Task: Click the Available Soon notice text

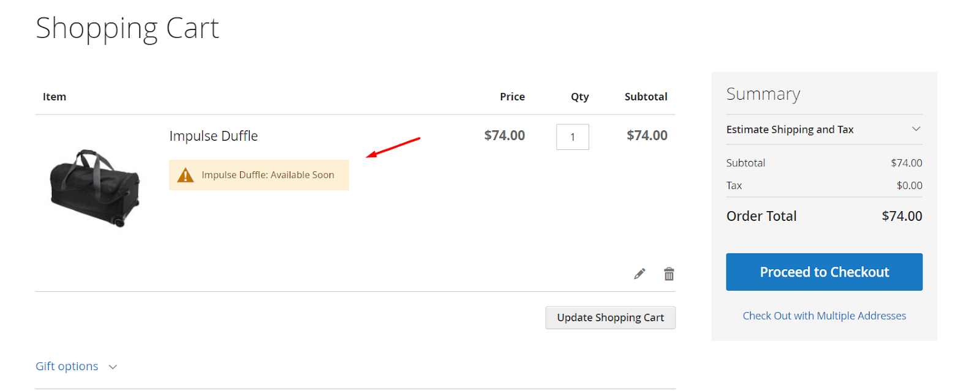Action: [268, 175]
